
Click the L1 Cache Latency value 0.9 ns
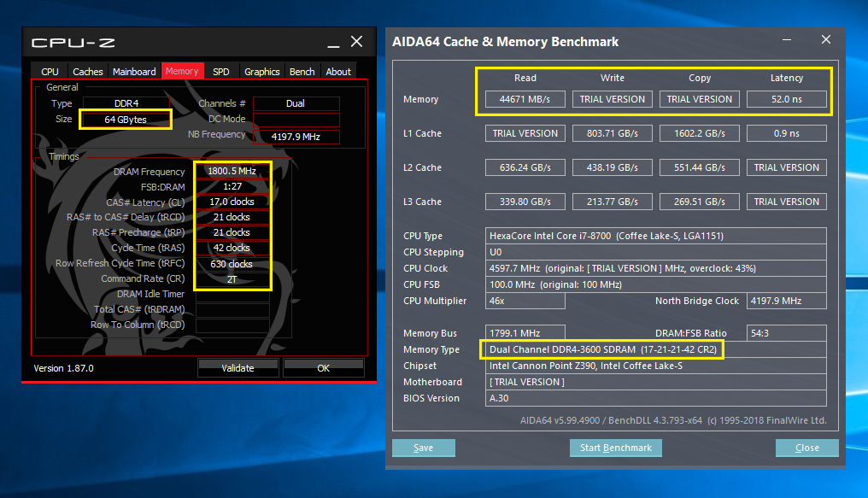[x=787, y=133]
